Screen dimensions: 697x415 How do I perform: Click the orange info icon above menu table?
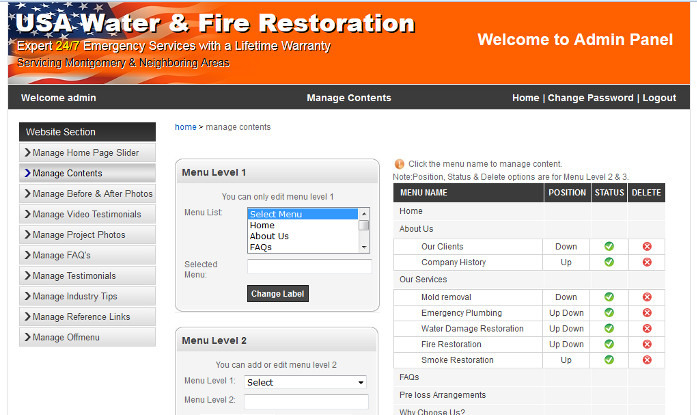tap(399, 164)
